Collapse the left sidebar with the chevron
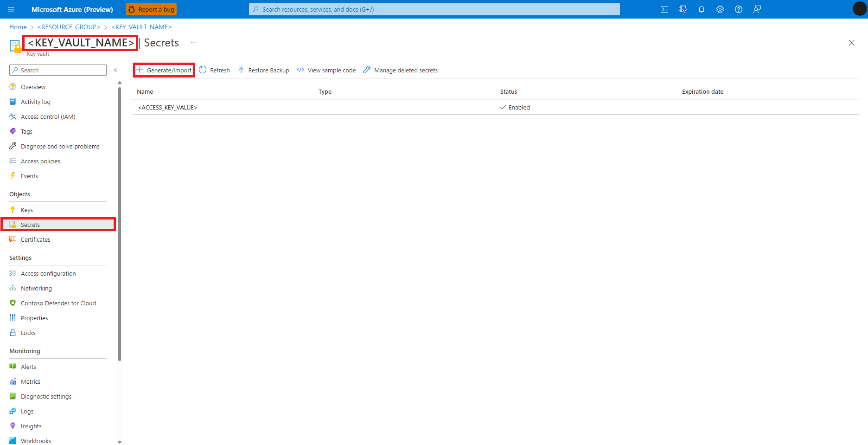This screenshot has height=445, width=868. 115,70
